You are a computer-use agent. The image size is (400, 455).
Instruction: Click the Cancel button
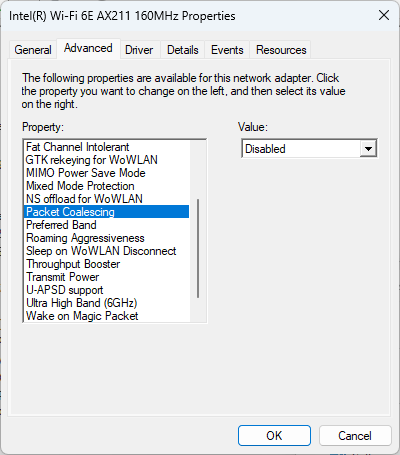[355, 435]
